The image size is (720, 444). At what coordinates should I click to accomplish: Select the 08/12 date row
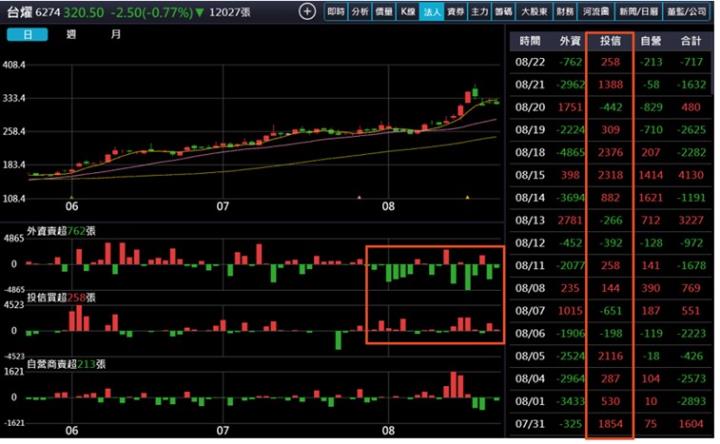pyautogui.click(x=611, y=243)
